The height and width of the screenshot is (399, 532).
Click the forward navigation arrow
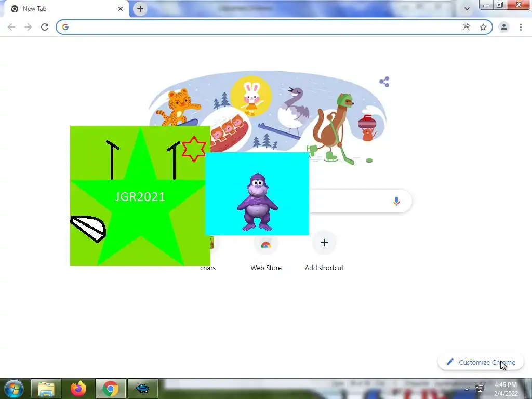click(x=28, y=27)
